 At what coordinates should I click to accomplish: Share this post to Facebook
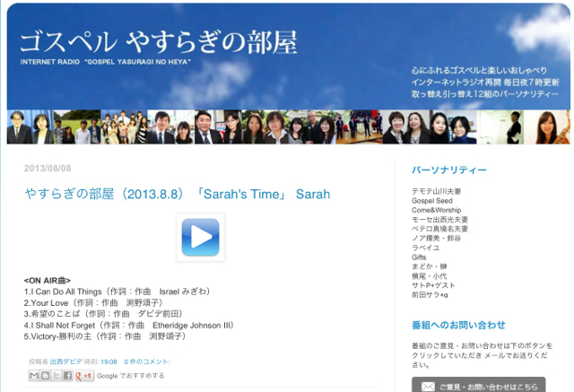pyautogui.click(x=68, y=375)
